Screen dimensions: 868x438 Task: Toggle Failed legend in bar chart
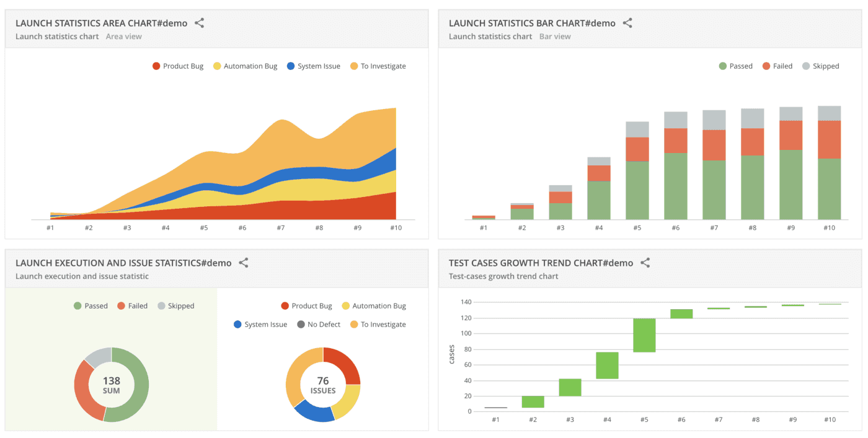[777, 66]
